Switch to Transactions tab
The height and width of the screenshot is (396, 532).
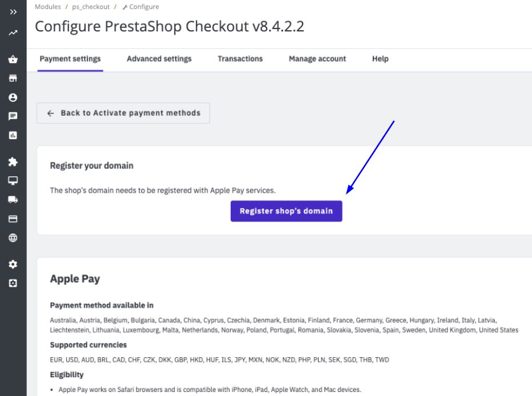pos(240,59)
